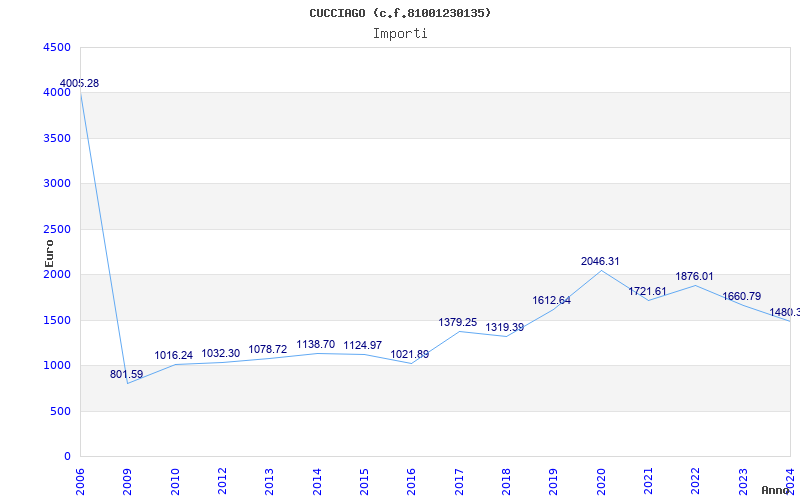Click the y-axis tick 500
Image resolution: width=800 pixels, height=500 pixels.
(x=61, y=411)
